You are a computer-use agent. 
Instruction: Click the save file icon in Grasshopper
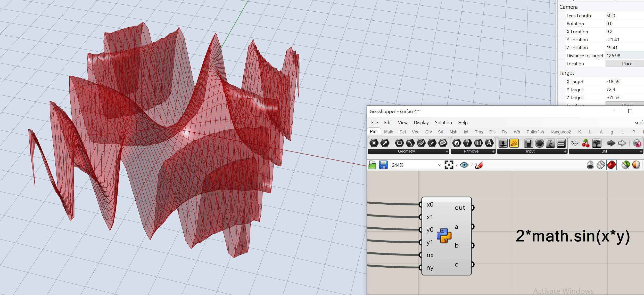pyautogui.click(x=383, y=165)
